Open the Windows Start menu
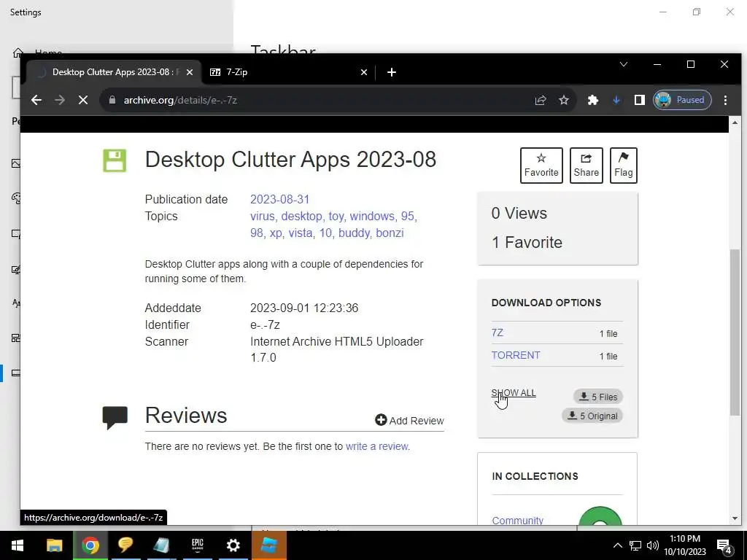The image size is (747, 560). coord(18,545)
